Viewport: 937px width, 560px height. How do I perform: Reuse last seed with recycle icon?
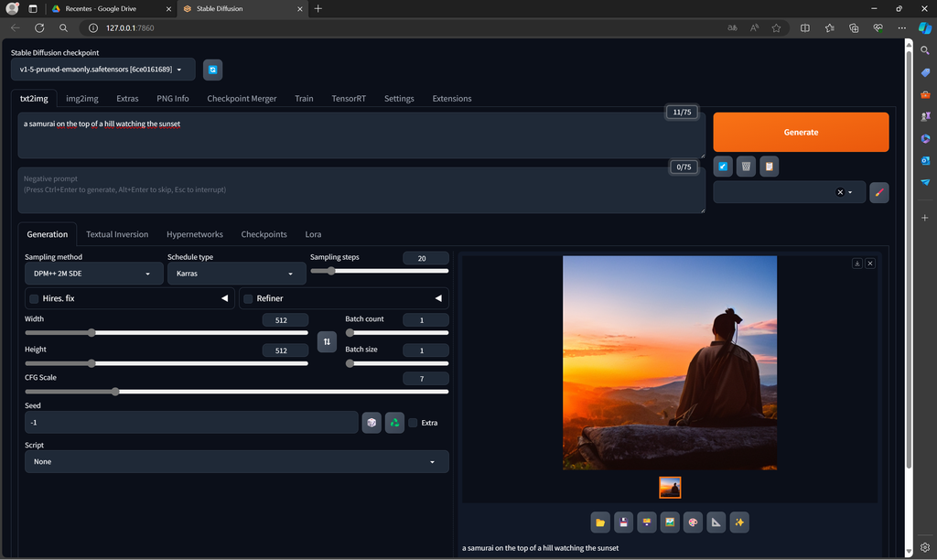(394, 423)
